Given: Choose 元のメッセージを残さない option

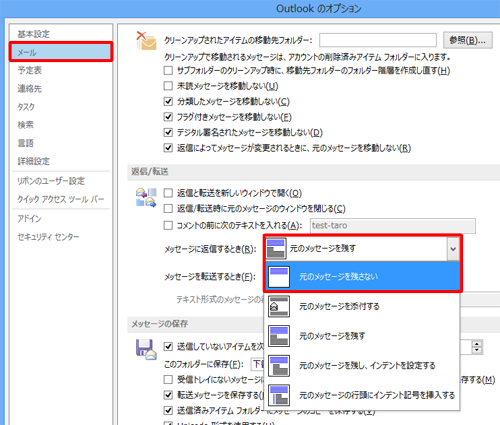Looking at the screenshot, I should click(x=362, y=277).
